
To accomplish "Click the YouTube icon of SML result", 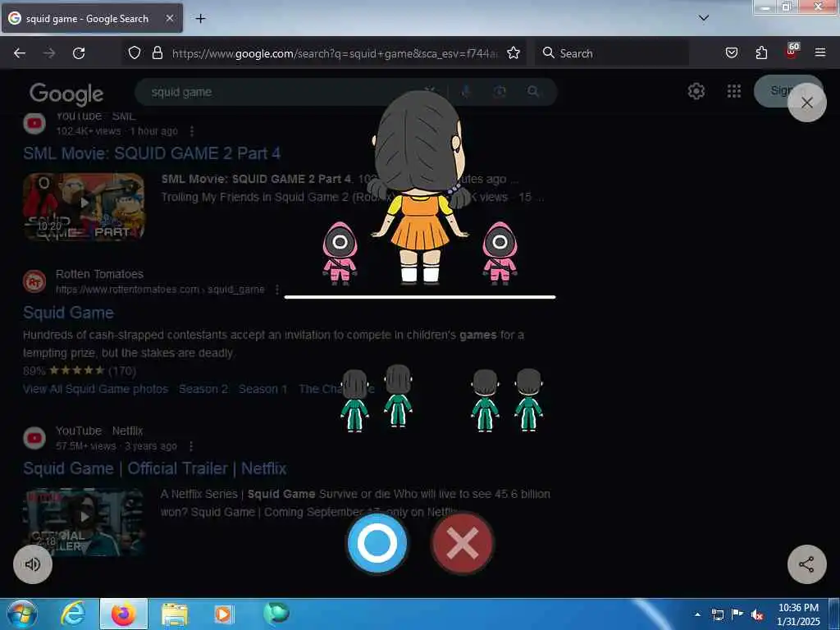I will (x=34, y=123).
